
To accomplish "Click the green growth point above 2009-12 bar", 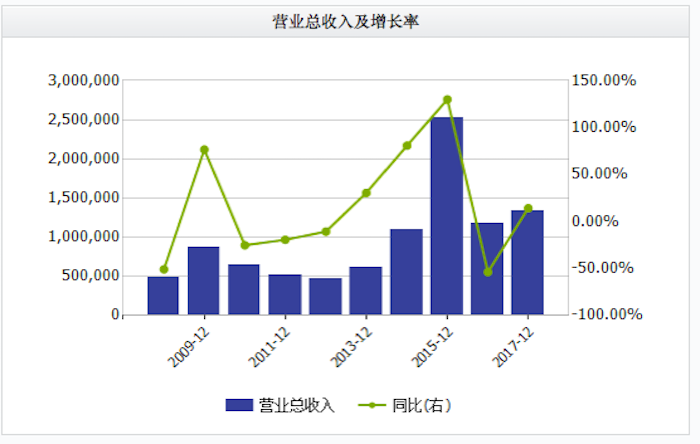I will click(204, 149).
